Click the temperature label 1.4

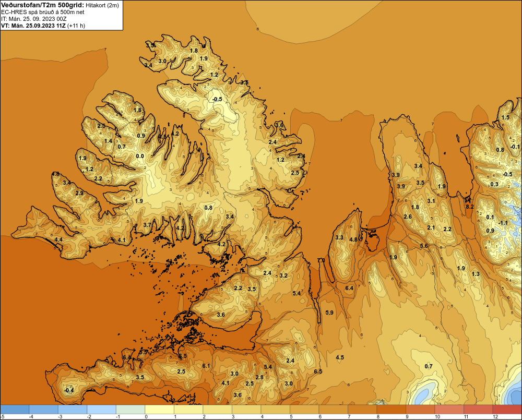click(108, 141)
